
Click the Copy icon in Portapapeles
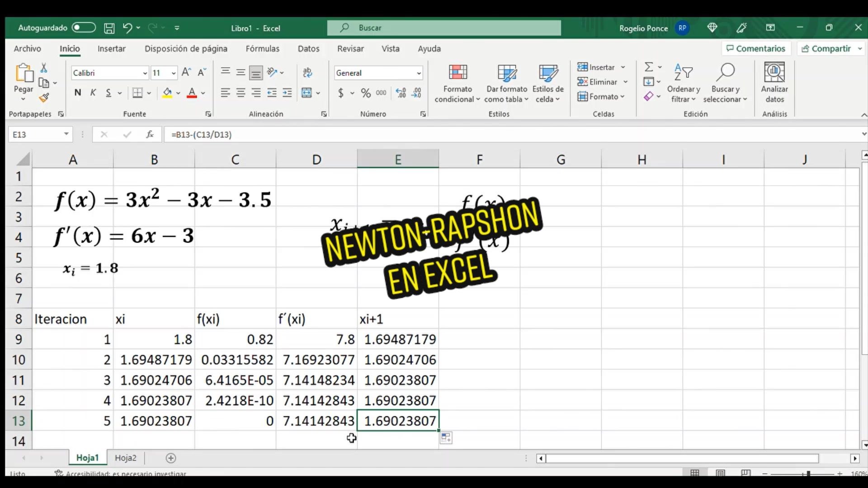(x=44, y=83)
